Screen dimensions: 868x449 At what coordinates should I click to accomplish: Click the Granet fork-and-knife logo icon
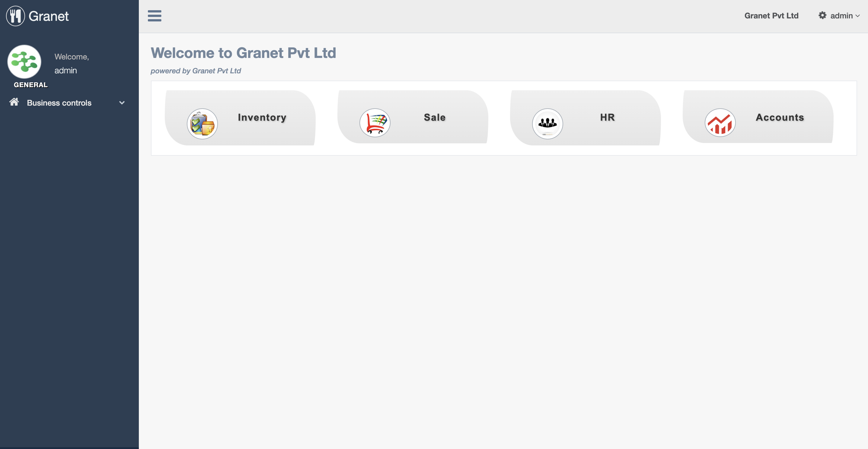pyautogui.click(x=15, y=16)
